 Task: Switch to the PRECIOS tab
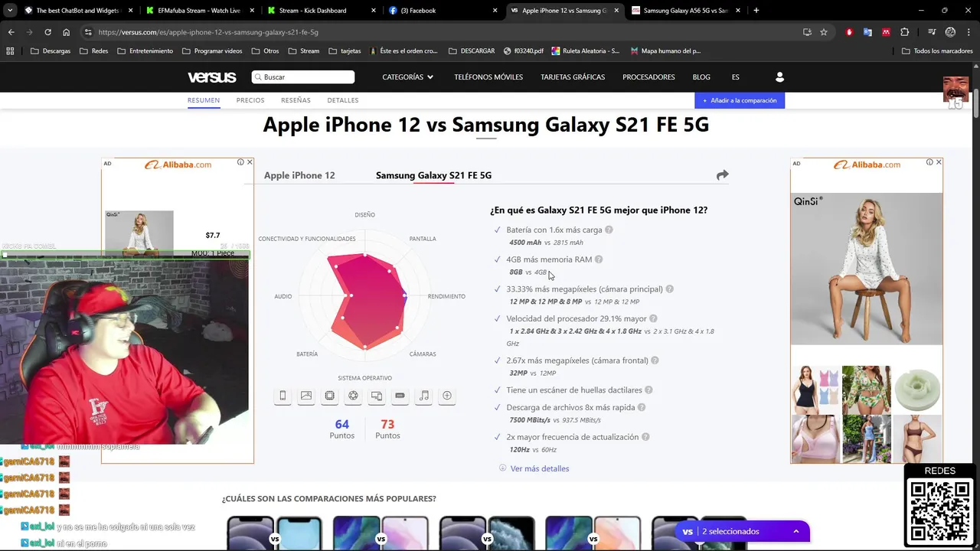[x=250, y=100]
